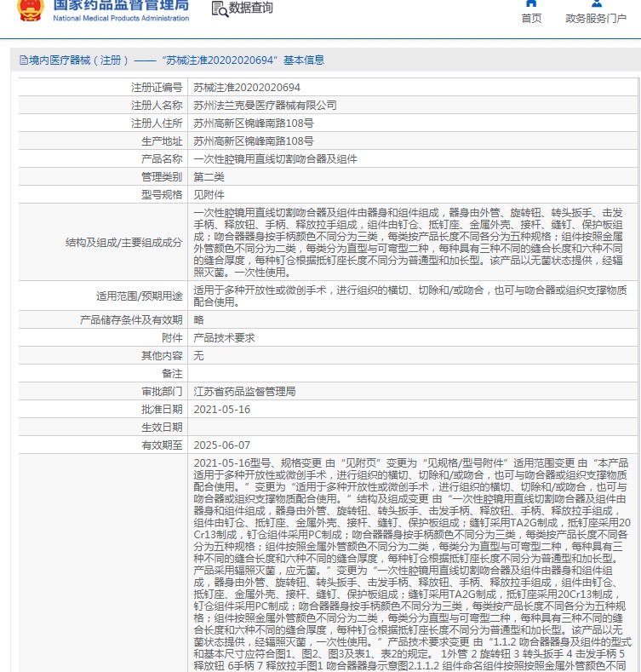Click the 注册人名称 label
Image resolution: width=641 pixels, height=672 pixels.
(x=157, y=106)
